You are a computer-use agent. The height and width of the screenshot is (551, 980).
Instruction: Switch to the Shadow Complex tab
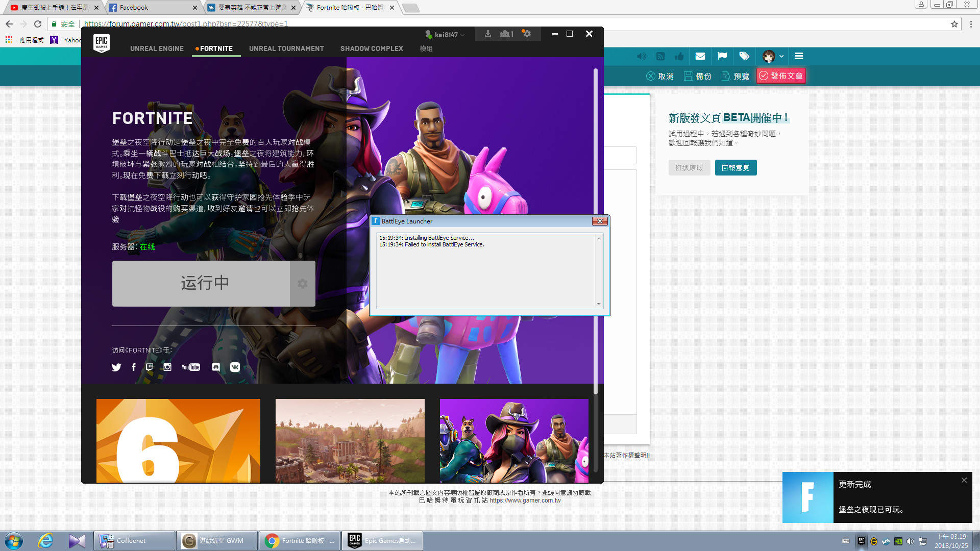click(372, 48)
